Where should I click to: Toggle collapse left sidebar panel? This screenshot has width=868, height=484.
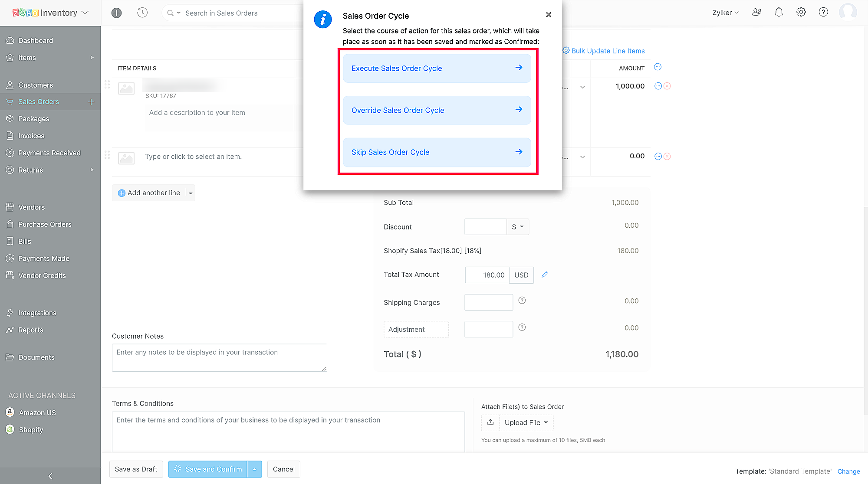(x=51, y=475)
